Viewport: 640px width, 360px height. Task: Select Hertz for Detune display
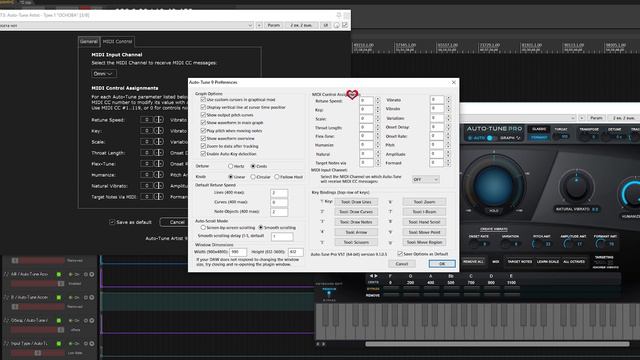[x=231, y=166]
